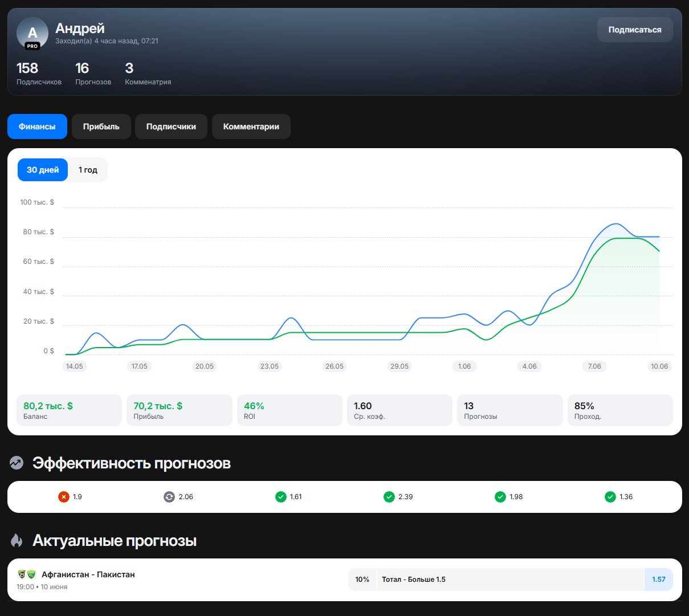Click the trend chart icon by Эффективность прогнозов
This screenshot has width=689, height=616.
pos(17,463)
